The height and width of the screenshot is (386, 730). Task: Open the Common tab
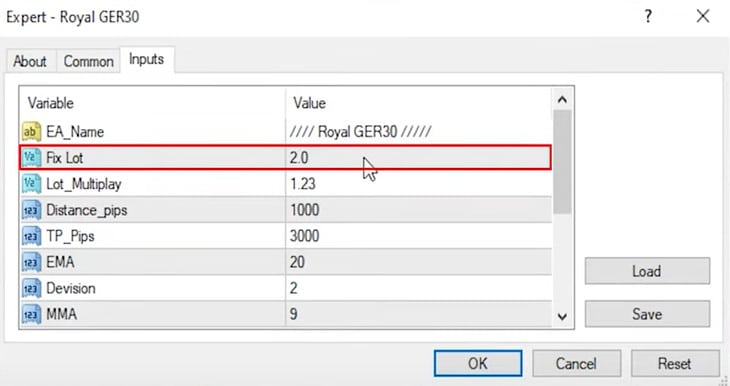(x=88, y=61)
